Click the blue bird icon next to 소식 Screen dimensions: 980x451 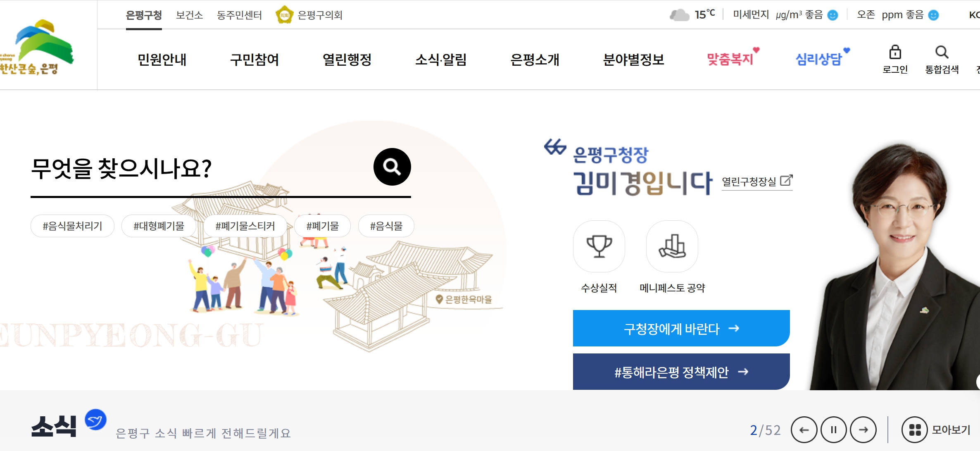pyautogui.click(x=95, y=420)
